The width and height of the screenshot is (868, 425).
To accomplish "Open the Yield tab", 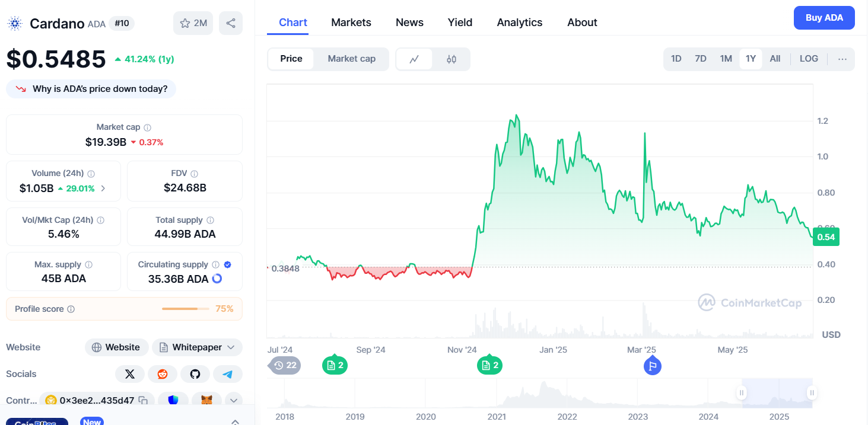I will (460, 23).
